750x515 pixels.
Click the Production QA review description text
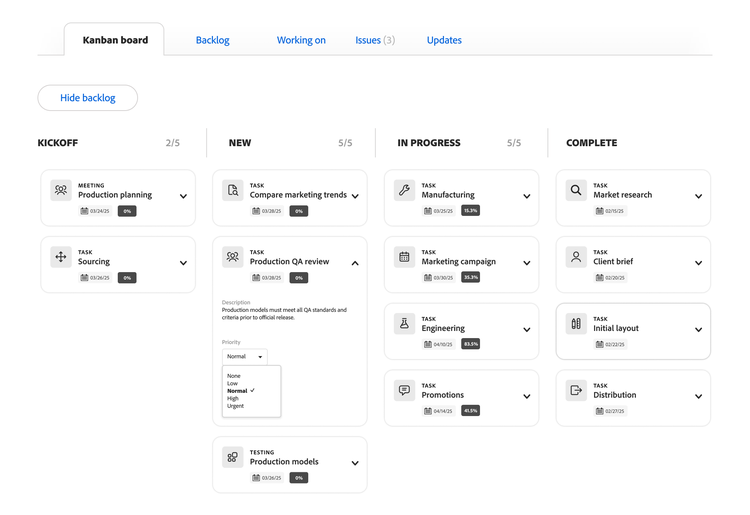click(x=284, y=314)
